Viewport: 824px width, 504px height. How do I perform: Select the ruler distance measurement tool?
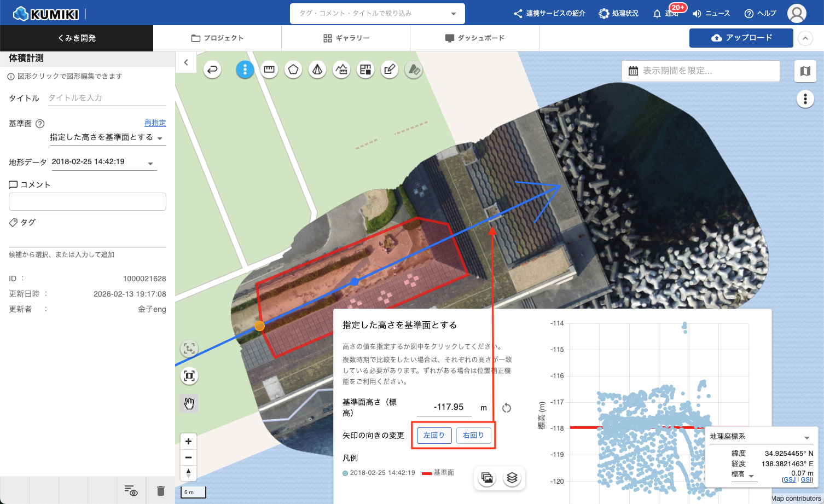click(x=269, y=69)
